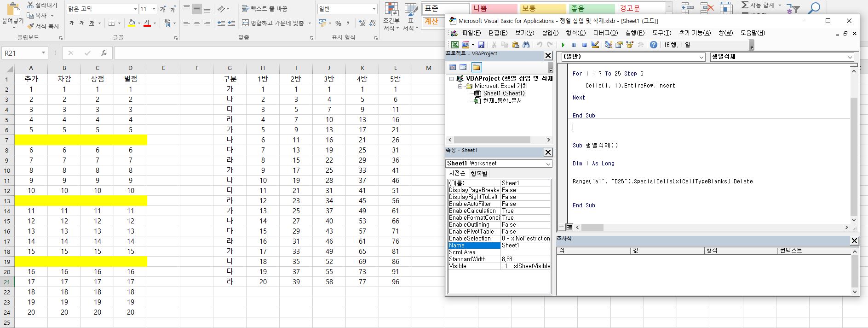
Task: Open the Name Box dropdown showing R21
Action: tap(43, 53)
